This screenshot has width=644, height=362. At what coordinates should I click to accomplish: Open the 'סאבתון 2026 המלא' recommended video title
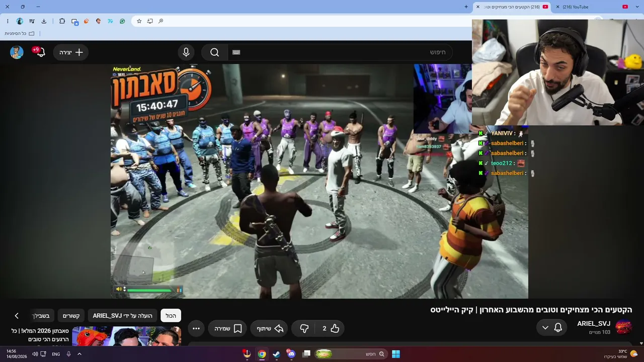(40, 335)
